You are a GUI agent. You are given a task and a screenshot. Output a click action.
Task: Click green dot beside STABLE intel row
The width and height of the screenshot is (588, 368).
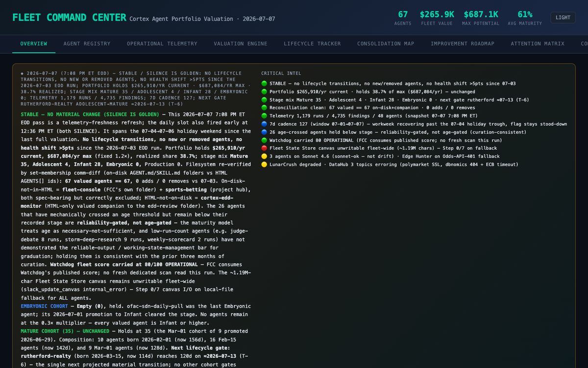[x=264, y=84]
